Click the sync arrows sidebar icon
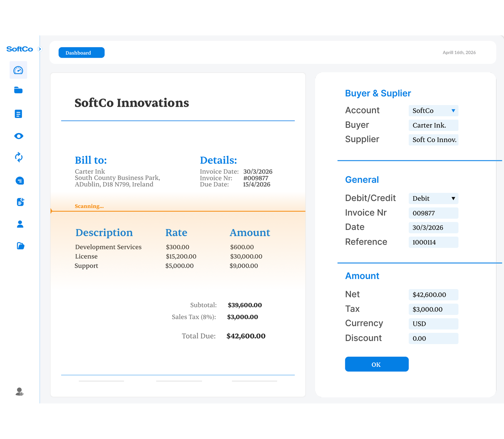Viewport: 504px width, 439px height. pyautogui.click(x=19, y=157)
